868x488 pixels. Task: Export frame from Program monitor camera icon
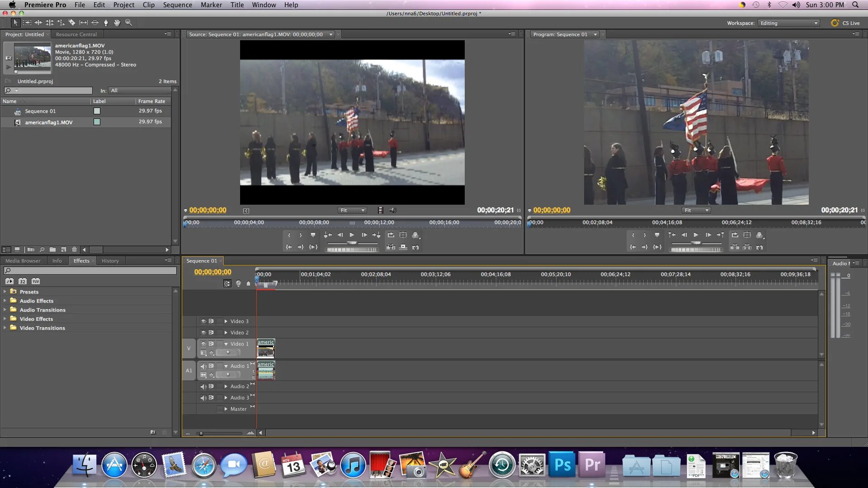click(759, 247)
